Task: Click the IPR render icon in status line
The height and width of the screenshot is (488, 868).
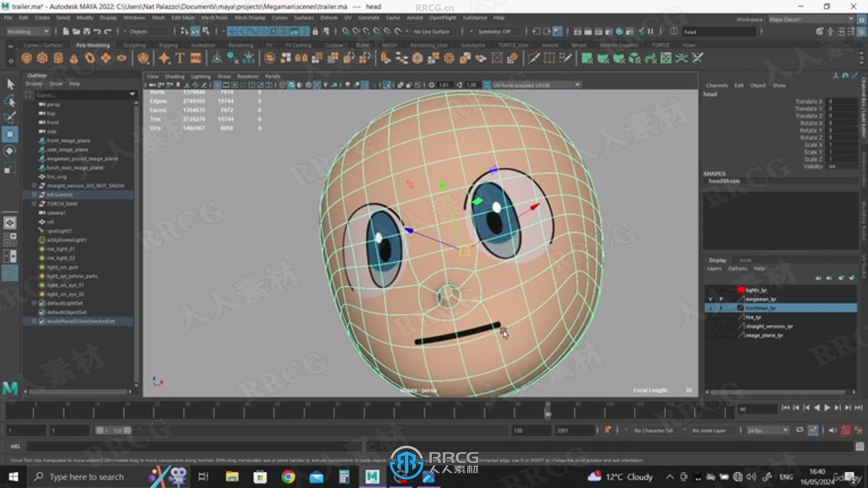Action: pyautogui.click(x=598, y=31)
